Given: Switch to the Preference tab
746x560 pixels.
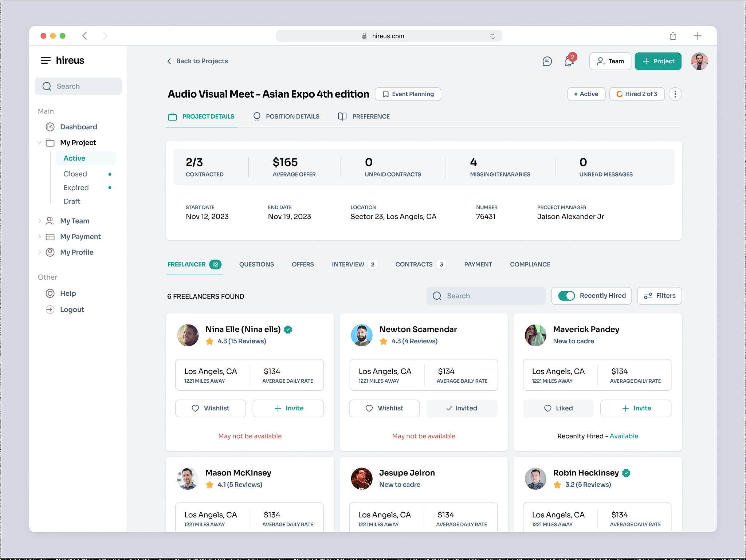Looking at the screenshot, I should point(364,117).
